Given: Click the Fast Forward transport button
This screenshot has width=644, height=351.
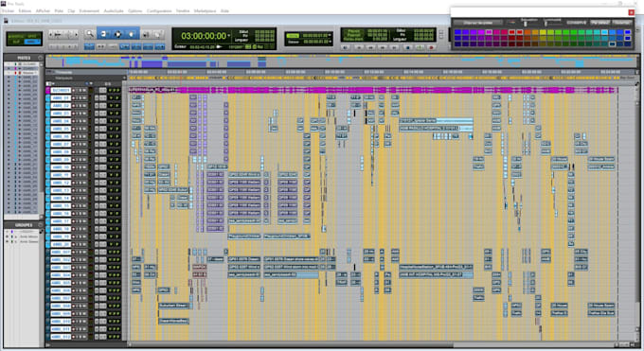Looking at the screenshot, I should [383, 47].
